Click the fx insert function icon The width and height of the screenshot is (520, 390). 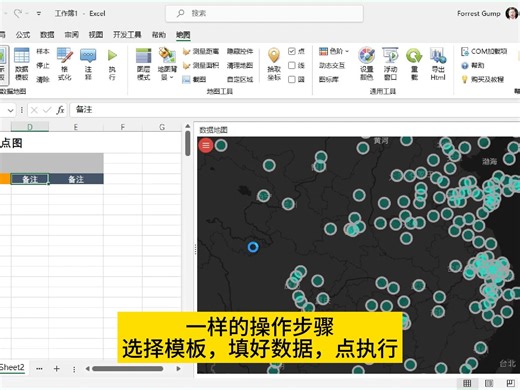pos(60,110)
